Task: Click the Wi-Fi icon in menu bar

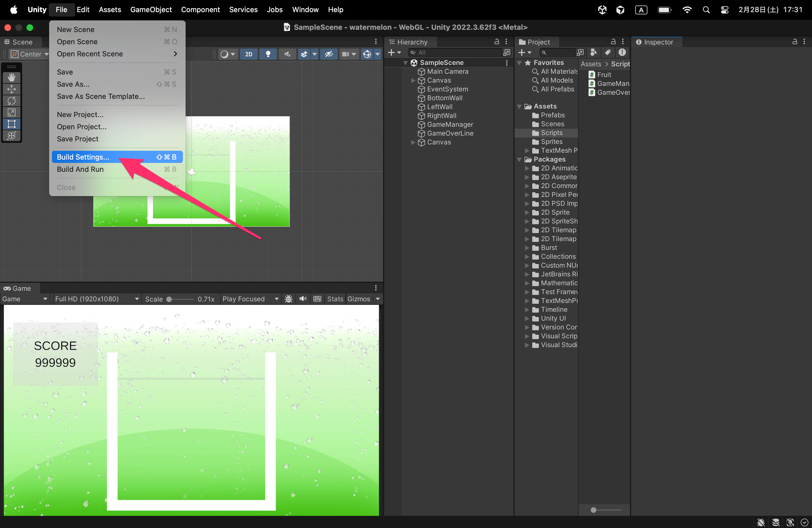Action: pos(687,10)
